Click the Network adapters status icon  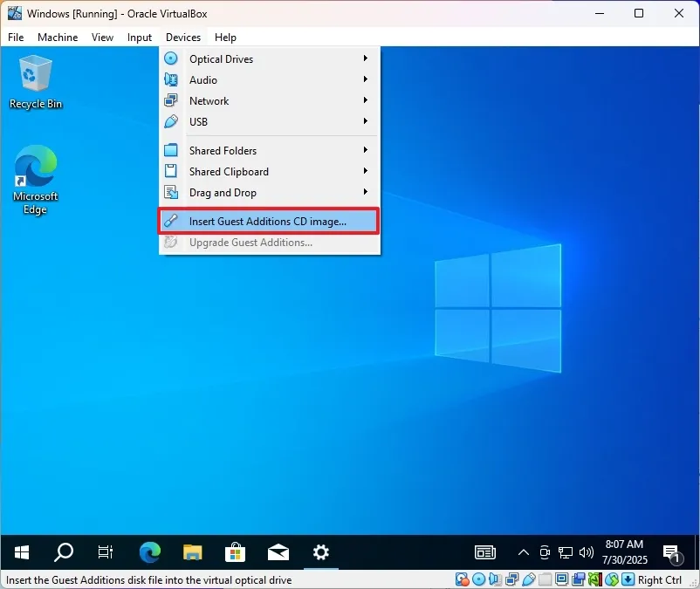click(511, 579)
